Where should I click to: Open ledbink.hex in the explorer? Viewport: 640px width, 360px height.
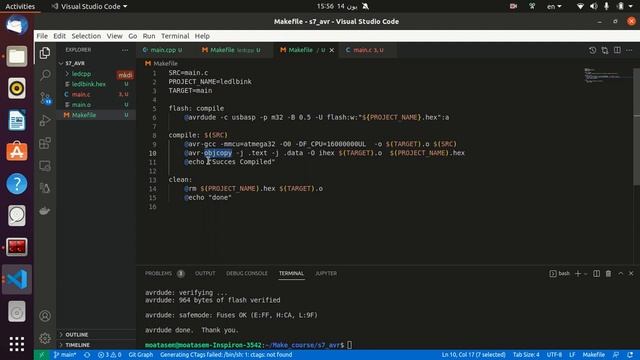click(x=89, y=84)
